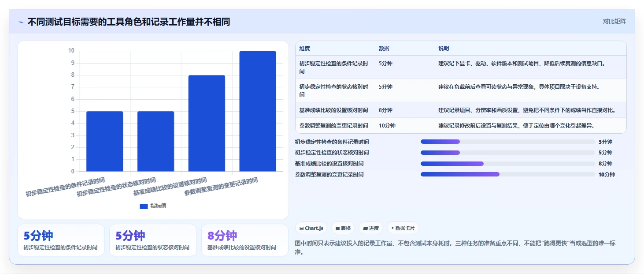Click chart axis label 初步稳定性检查的条件记录时间
The height and width of the screenshot is (274, 644).
65,187
